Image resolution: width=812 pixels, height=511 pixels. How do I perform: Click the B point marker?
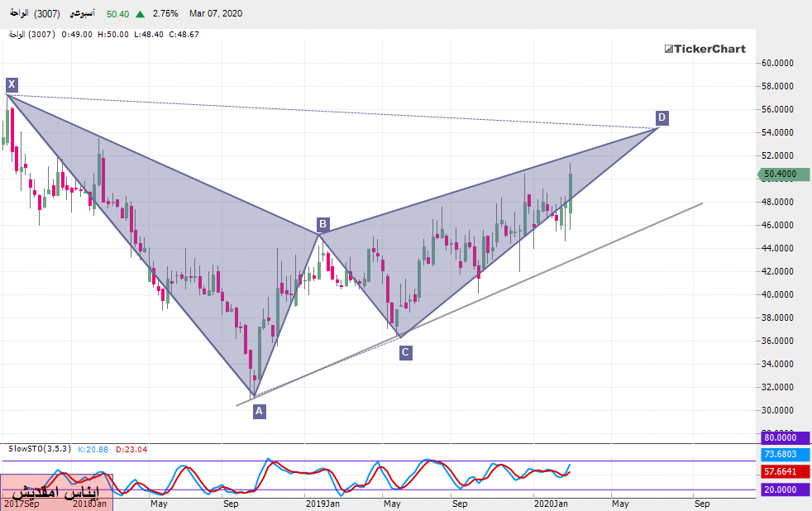click(323, 224)
